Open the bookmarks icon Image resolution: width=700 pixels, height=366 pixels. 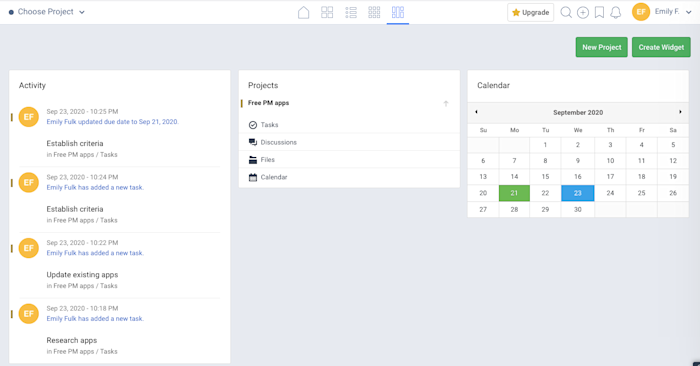(599, 12)
